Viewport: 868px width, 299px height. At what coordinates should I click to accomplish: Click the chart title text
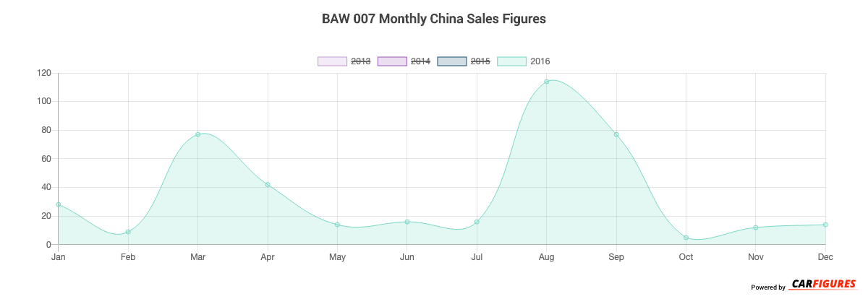point(434,19)
